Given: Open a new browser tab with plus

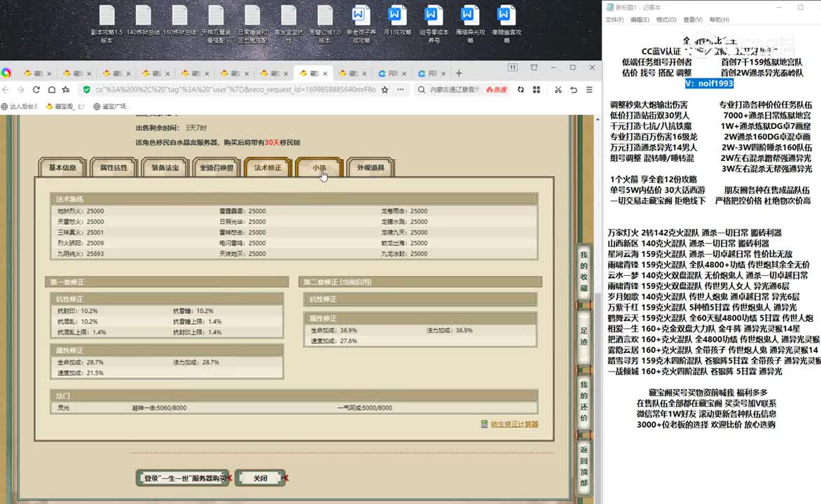Looking at the screenshot, I should [460, 73].
